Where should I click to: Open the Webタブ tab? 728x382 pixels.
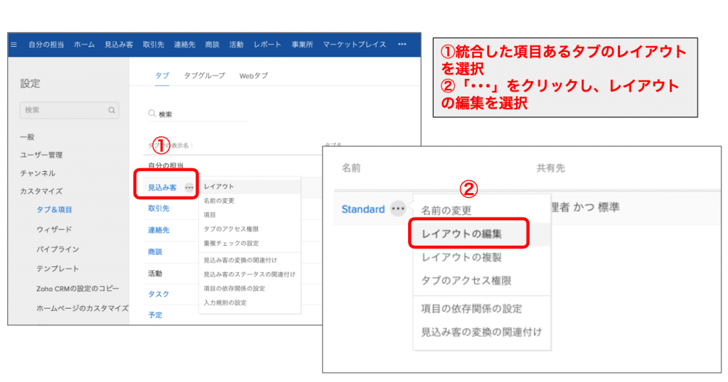(254, 75)
